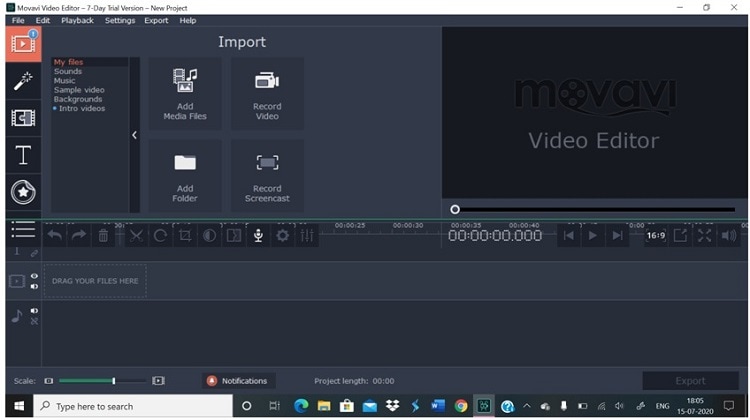Click the Export button
Screen dimensions: 750x420
click(x=690, y=381)
